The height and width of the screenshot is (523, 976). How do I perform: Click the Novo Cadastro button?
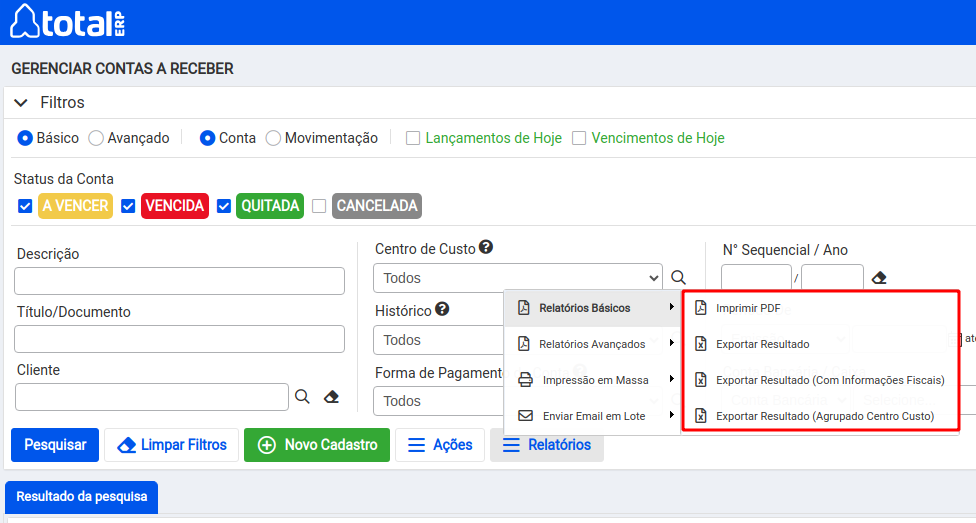[x=317, y=445]
